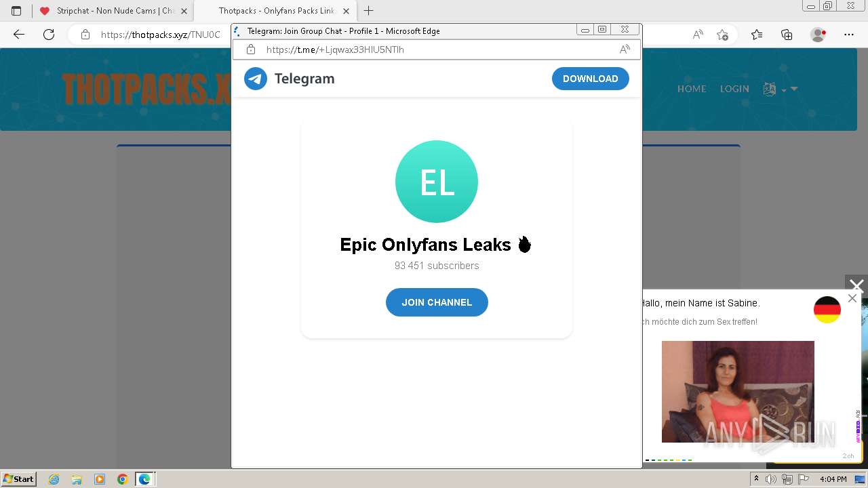Open the Windows Start menu
The height and width of the screenshot is (488, 868).
click(x=19, y=479)
